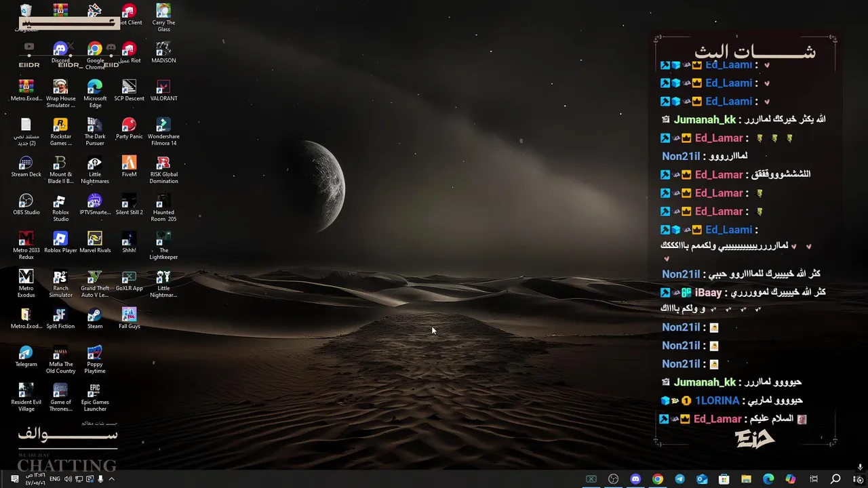
Task: Open Outlook from the taskbar
Action: click(702, 479)
